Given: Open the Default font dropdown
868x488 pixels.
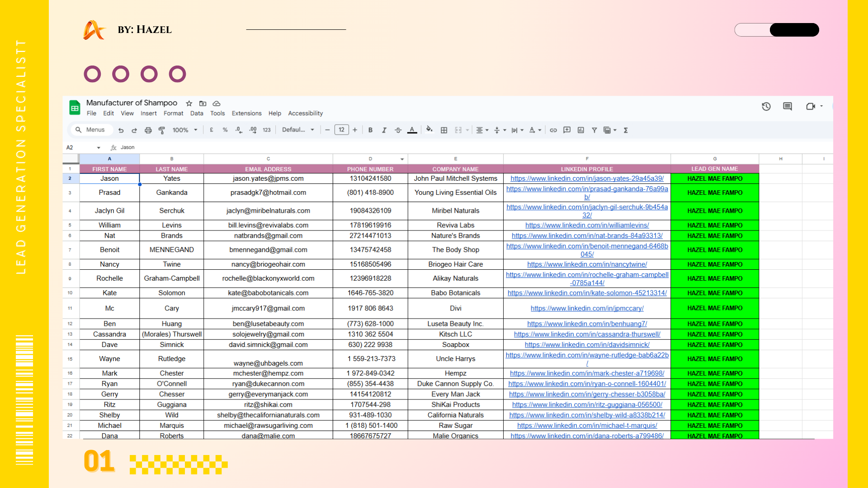Looking at the screenshot, I should coord(298,130).
